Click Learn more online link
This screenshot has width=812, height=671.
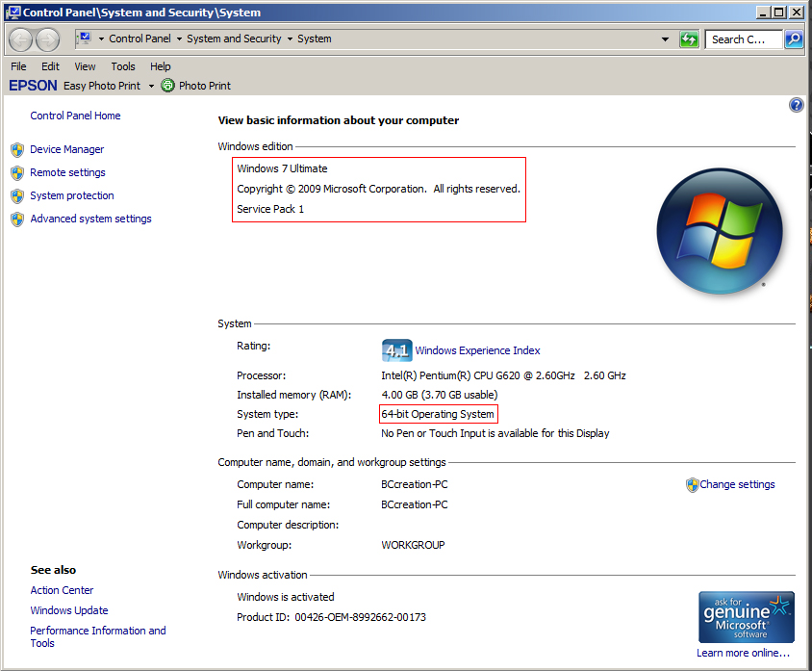tap(743, 653)
